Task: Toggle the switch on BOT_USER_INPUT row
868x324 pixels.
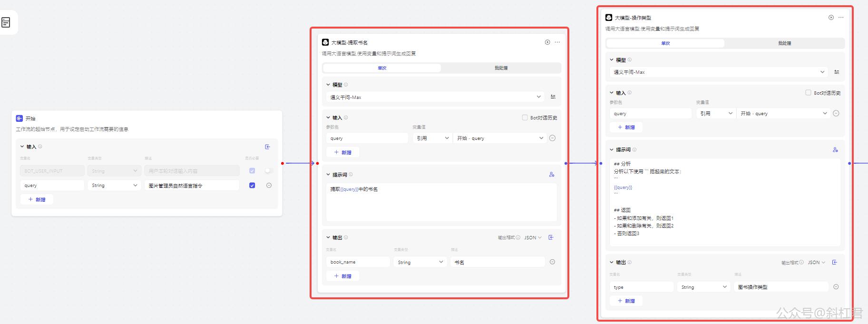Action: 269,171
